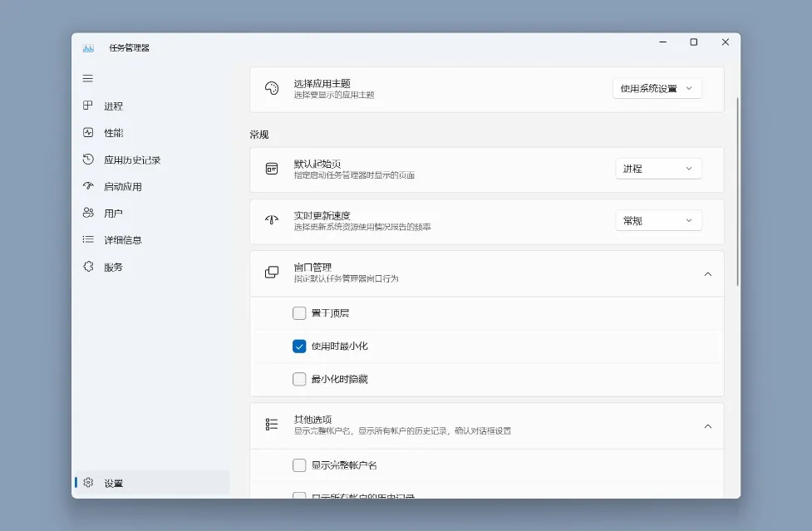Open the default start page (进程) dropdown
812x531 pixels.
point(658,168)
